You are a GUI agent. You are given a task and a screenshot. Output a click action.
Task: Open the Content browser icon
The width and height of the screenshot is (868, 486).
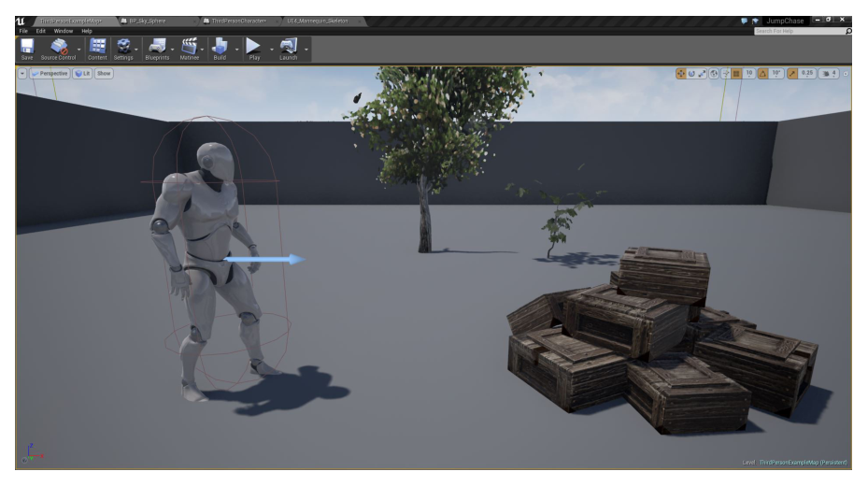point(97,46)
